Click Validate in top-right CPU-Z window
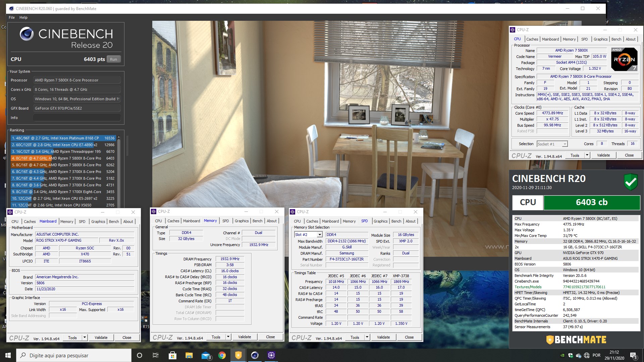This screenshot has height=362, width=644. coord(603,155)
